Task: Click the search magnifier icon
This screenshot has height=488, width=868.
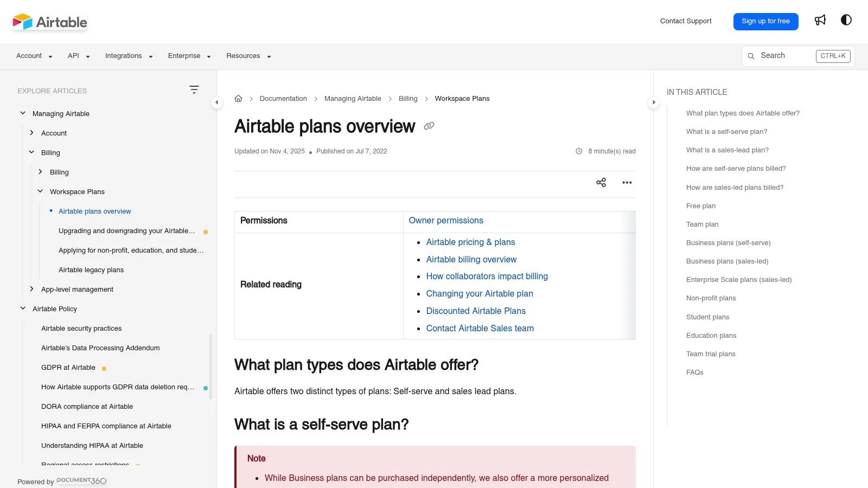Action: (751, 56)
